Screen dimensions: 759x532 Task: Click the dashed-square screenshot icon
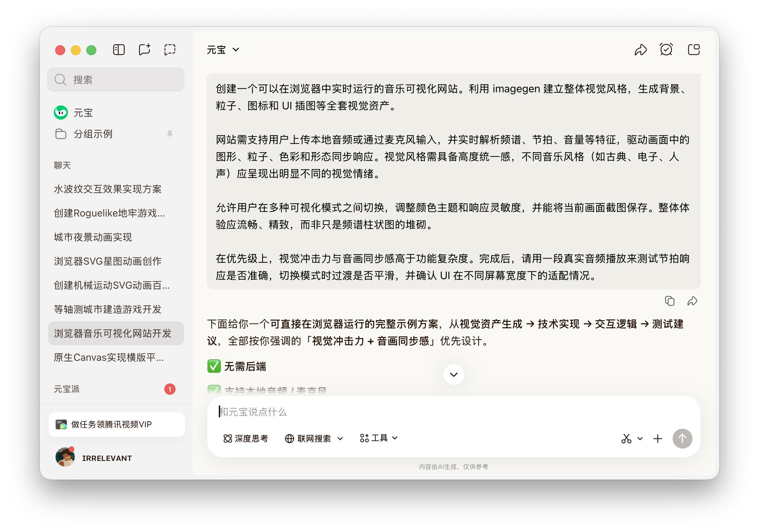[170, 50]
